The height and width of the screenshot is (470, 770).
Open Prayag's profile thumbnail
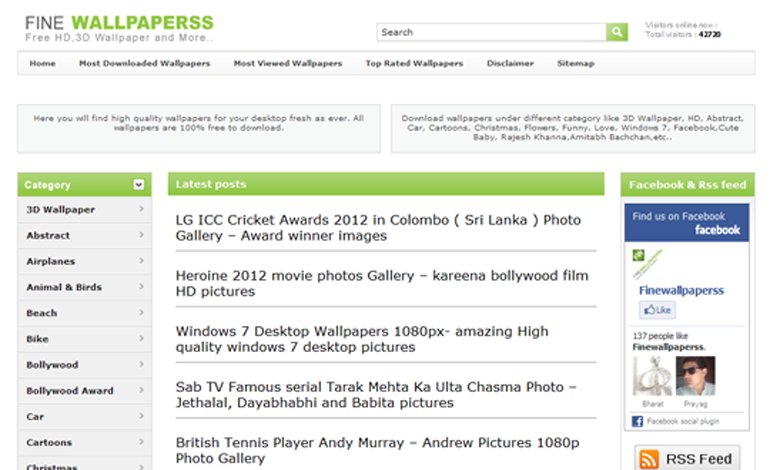pos(695,376)
